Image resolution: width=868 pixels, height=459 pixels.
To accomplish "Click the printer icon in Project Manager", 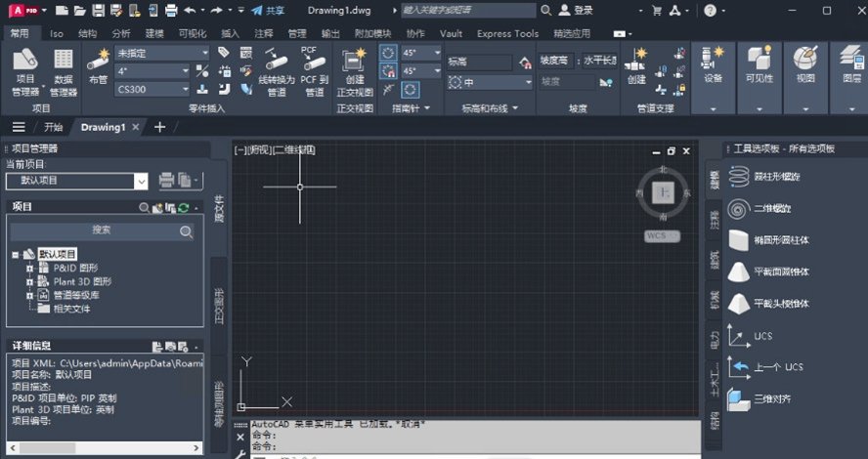I will click(166, 180).
